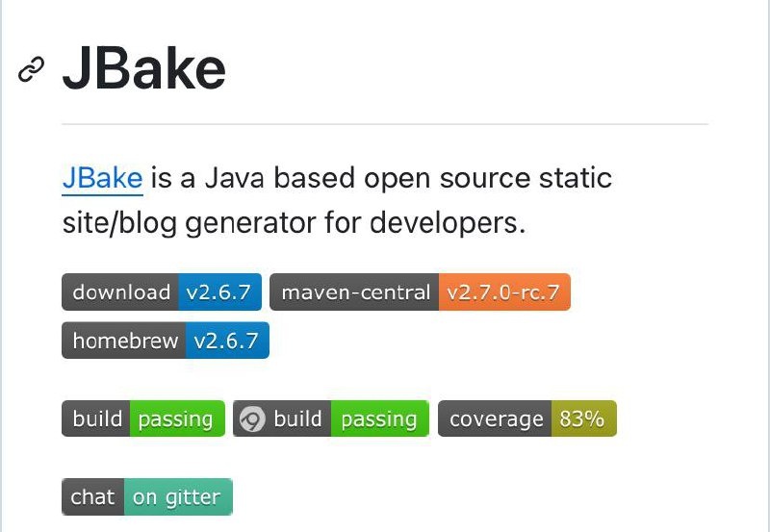
Task: Click the CircleCI logo in build badge
Action: 251,419
